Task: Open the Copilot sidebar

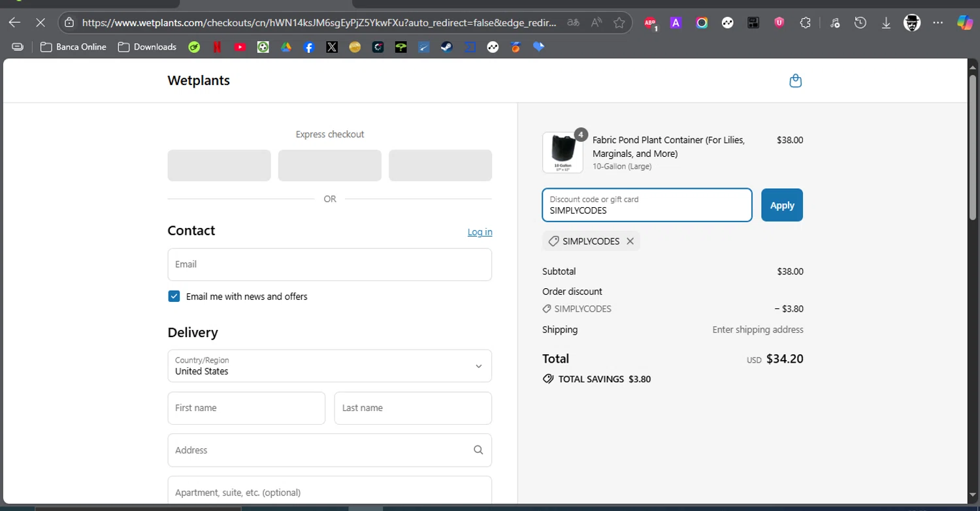Action: coord(965,23)
